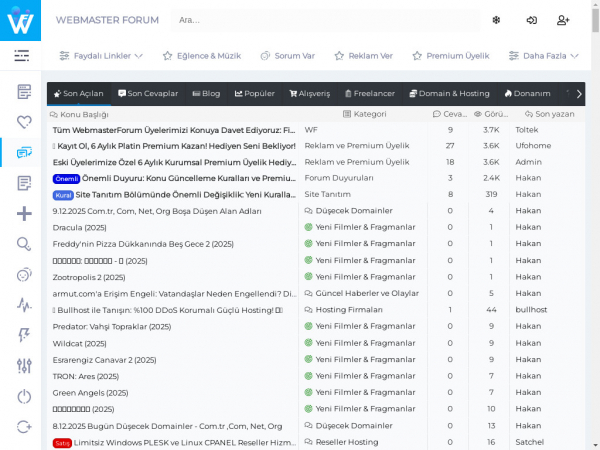
Task: Click the WebmasterForum logo icon
Action: [20, 20]
